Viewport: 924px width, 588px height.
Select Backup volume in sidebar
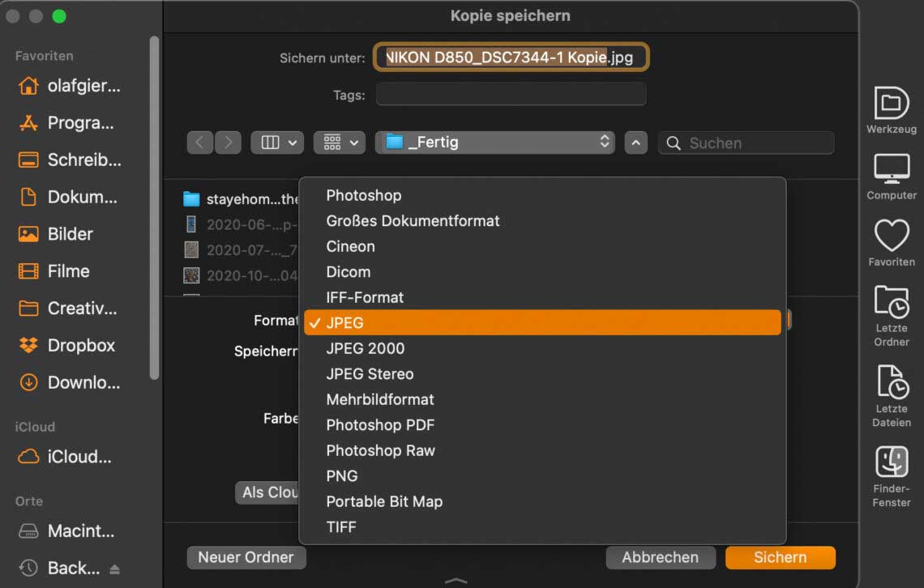(59, 568)
